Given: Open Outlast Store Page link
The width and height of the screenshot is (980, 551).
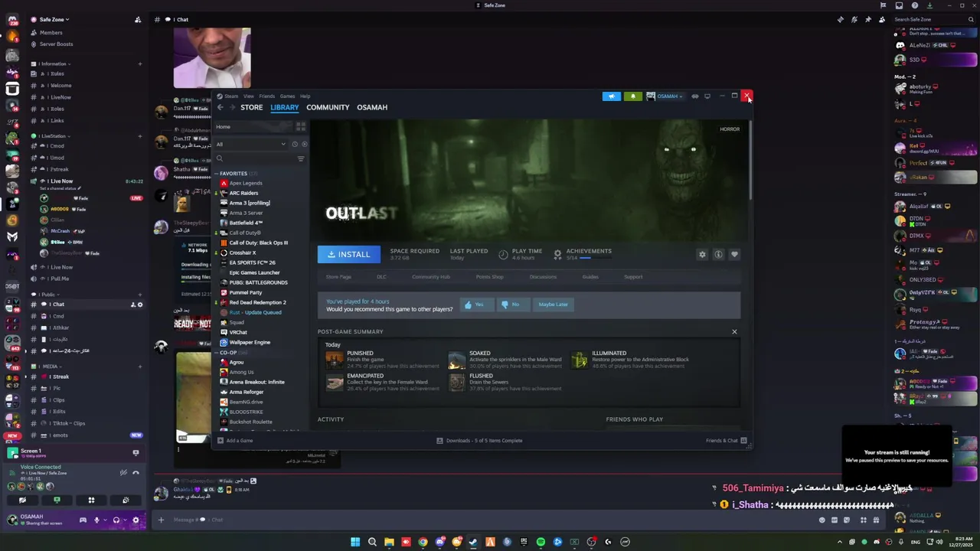Looking at the screenshot, I should (338, 277).
